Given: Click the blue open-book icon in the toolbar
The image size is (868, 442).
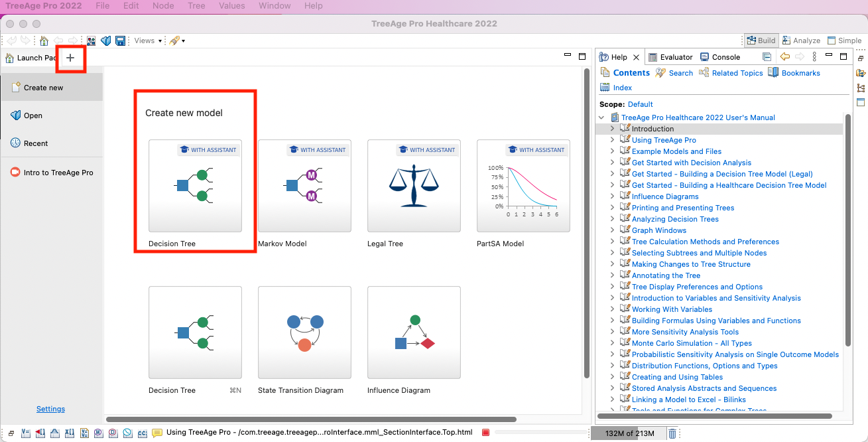Looking at the screenshot, I should [x=106, y=40].
